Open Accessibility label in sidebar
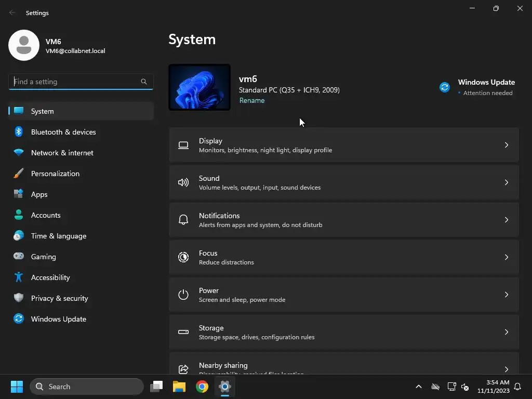532x399 pixels. 50,277
